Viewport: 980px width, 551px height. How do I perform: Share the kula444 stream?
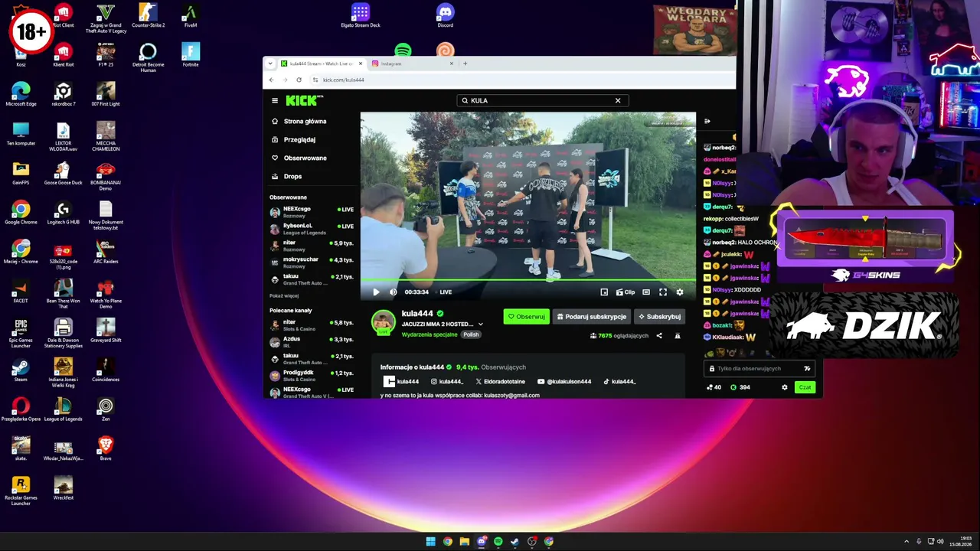tap(659, 336)
